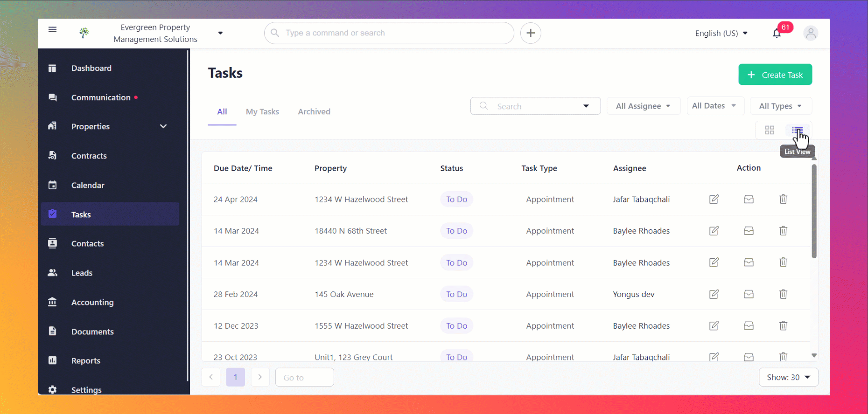Click the Go to page field
868x414 pixels.
[304, 377]
